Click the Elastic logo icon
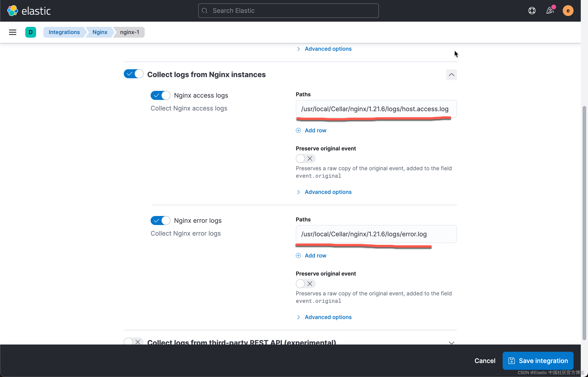This screenshot has height=377, width=588. pyautogui.click(x=12, y=11)
